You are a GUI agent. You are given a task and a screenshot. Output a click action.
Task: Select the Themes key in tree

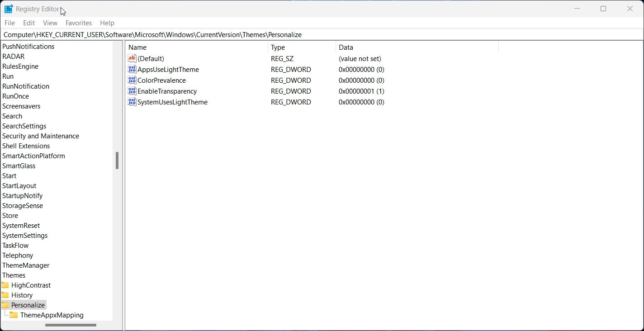14,275
